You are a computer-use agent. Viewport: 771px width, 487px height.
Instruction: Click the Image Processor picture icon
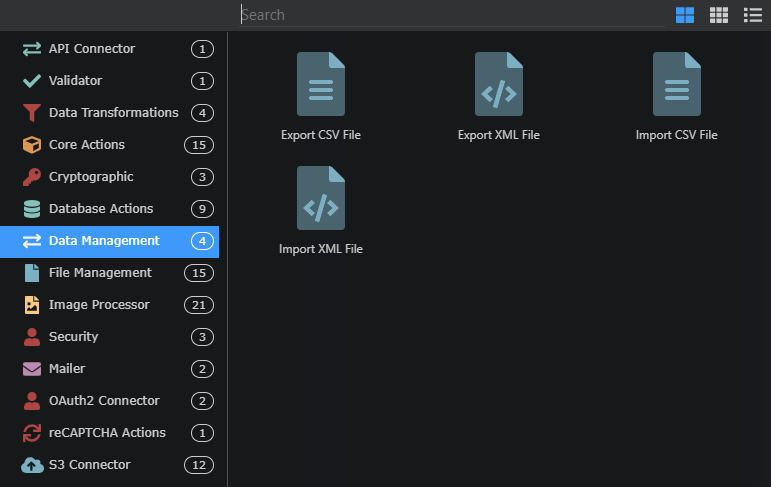(32, 304)
